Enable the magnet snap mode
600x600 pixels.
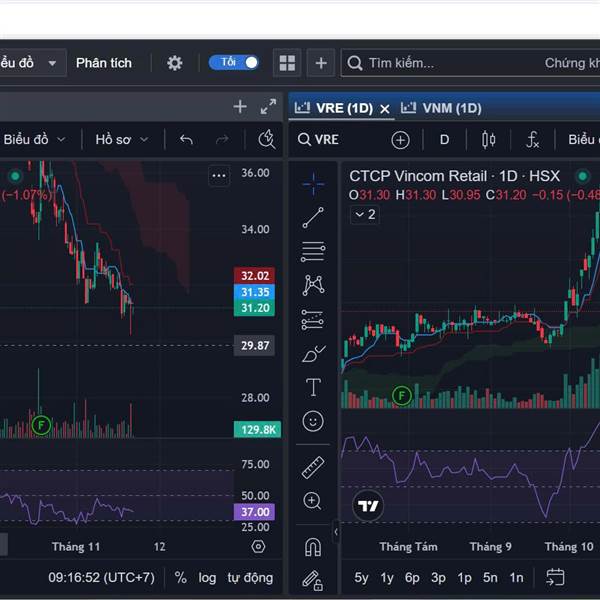coord(313,547)
